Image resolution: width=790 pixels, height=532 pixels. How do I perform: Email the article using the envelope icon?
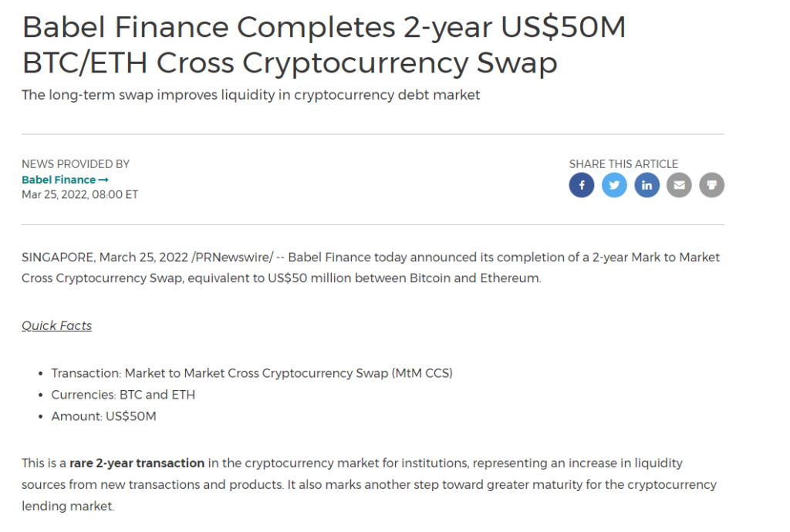679,185
